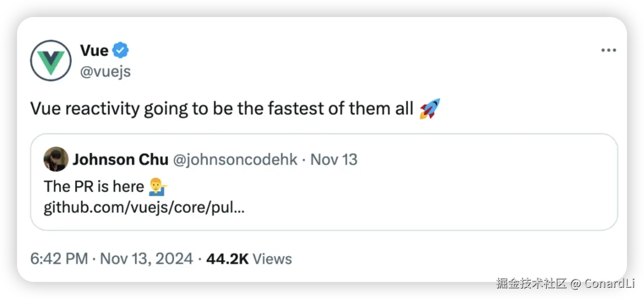Image resolution: width=644 pixels, height=299 pixels.
Task: Click the quoted tweet's Nov 13 date
Action: (334, 160)
